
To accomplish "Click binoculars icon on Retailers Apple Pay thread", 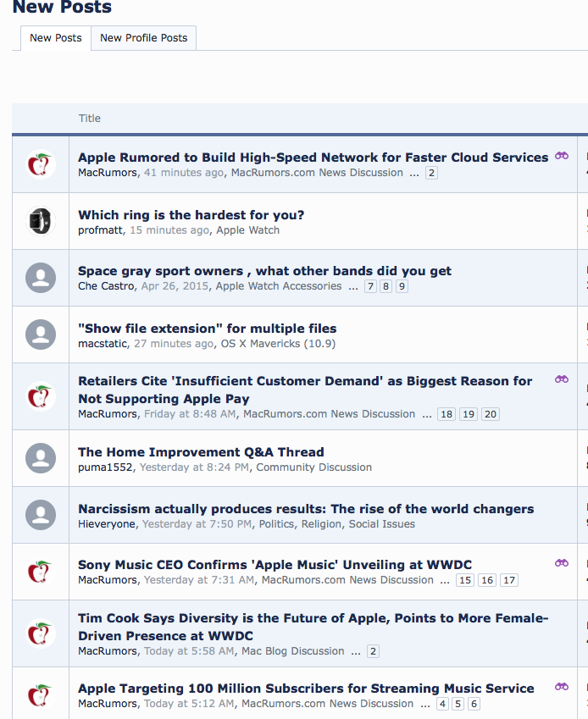I will pos(562,379).
